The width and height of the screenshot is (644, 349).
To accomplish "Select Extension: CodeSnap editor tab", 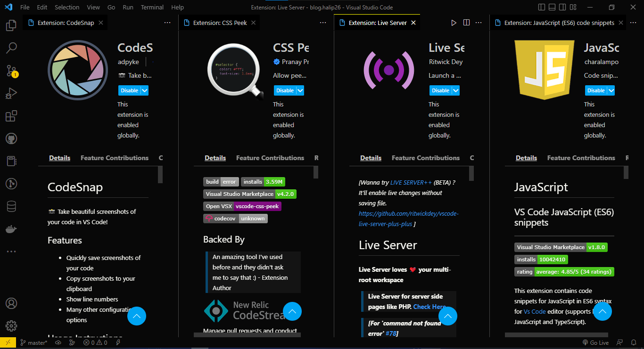I will pyautogui.click(x=66, y=23).
